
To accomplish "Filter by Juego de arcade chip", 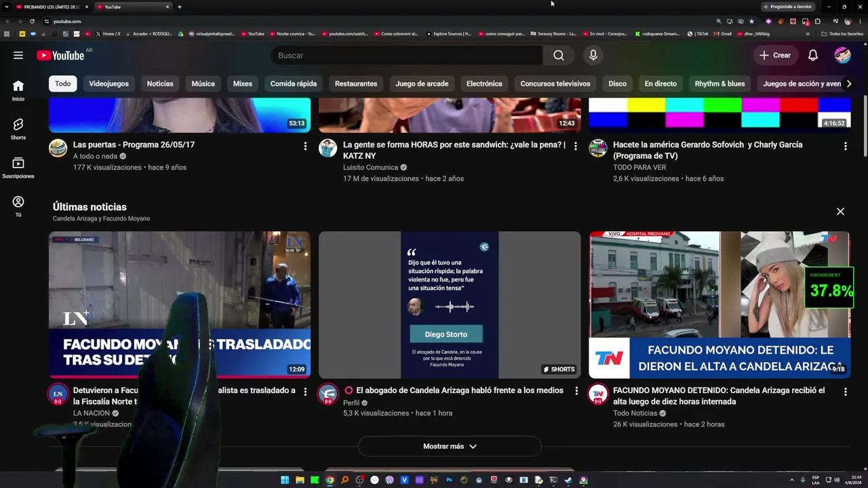I will click(422, 84).
